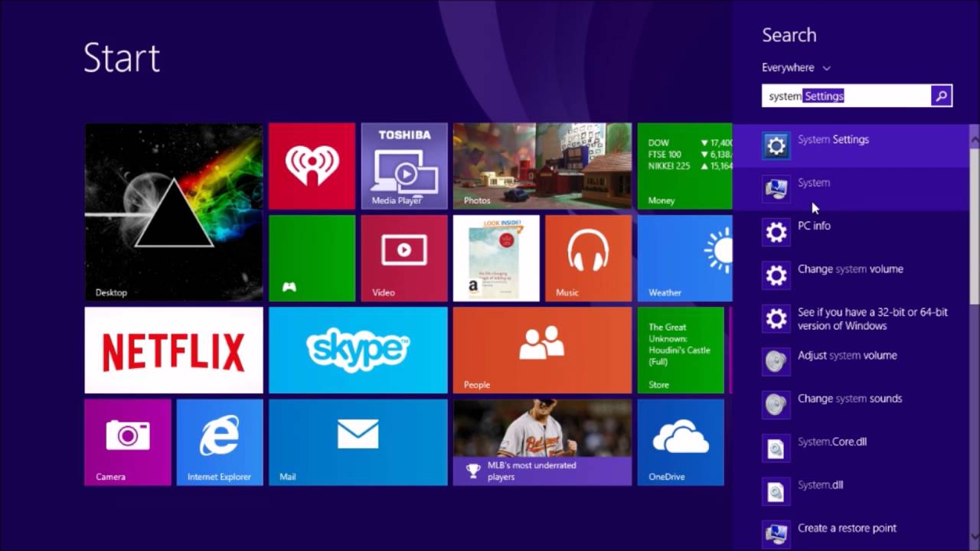Open the Video tile

(404, 258)
